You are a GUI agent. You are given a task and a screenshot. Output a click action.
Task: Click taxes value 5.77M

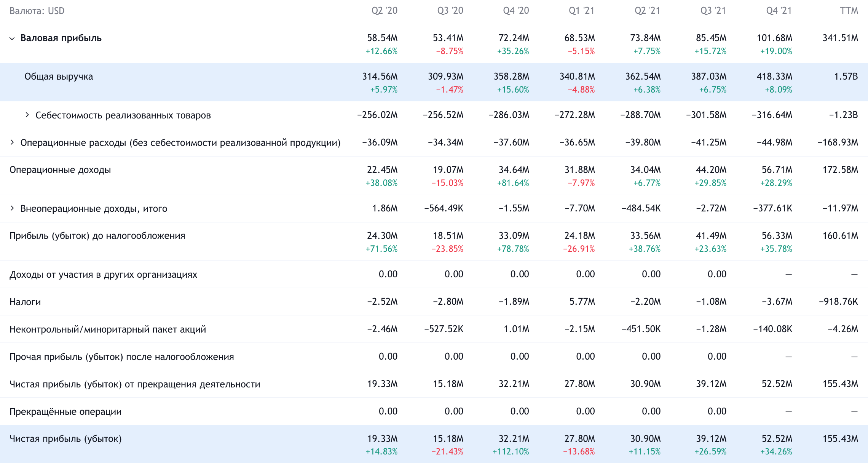(582, 302)
